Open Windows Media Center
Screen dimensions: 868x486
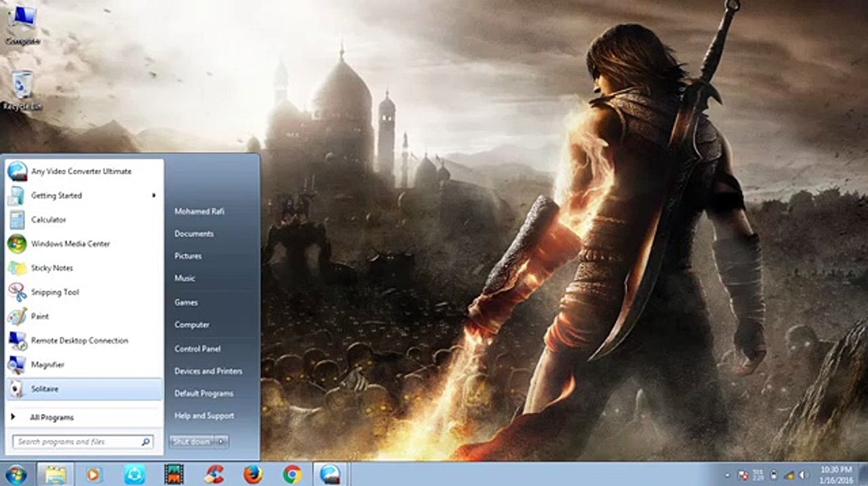pyautogui.click(x=84, y=244)
